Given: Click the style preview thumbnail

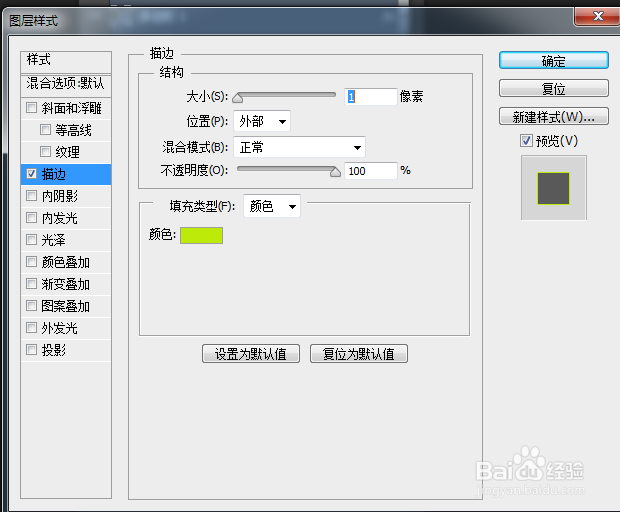Looking at the screenshot, I should (x=554, y=188).
